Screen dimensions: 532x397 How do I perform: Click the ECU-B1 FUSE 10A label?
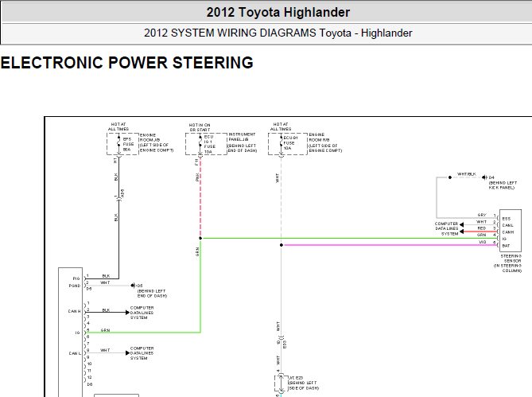[x=290, y=143]
